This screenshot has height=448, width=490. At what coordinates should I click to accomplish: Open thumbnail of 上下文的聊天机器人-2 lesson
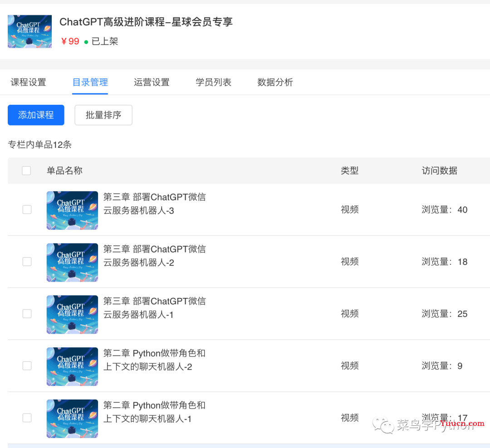pyautogui.click(x=72, y=367)
